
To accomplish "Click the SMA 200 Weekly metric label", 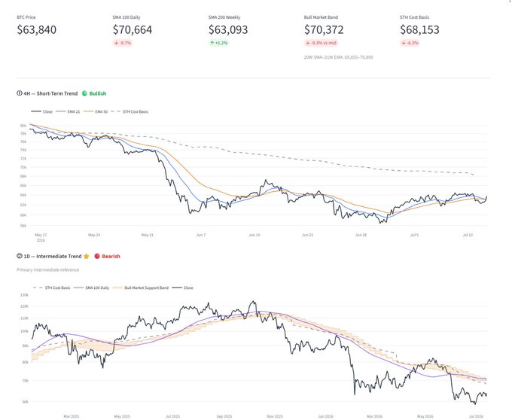I will pyautogui.click(x=224, y=17).
